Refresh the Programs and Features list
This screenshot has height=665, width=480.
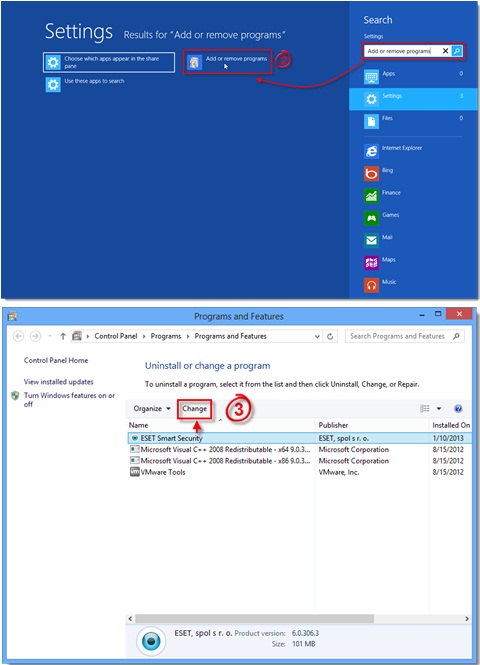click(330, 336)
